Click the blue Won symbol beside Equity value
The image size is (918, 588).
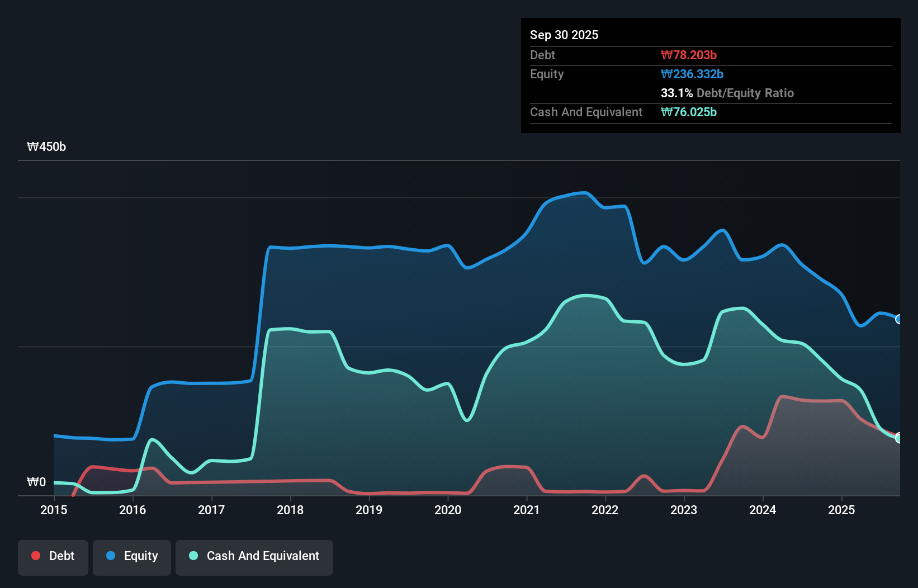pos(667,74)
